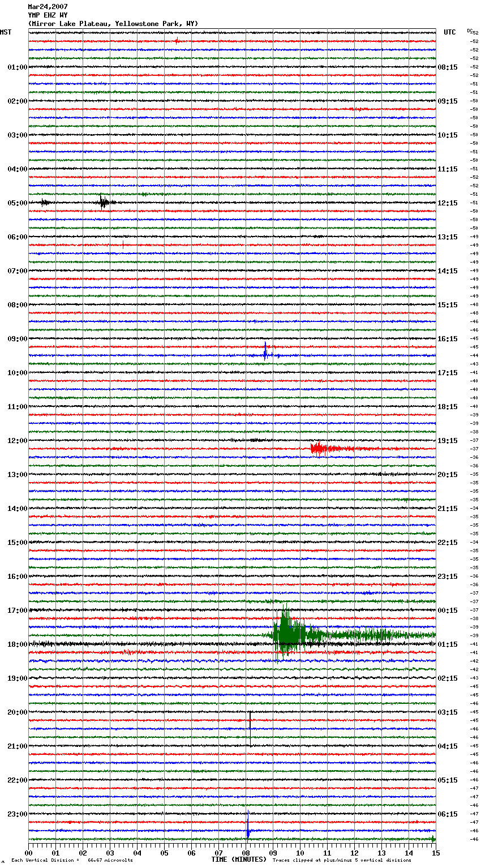
Task: Click the date header Mar24,2007
Action: point(48,7)
